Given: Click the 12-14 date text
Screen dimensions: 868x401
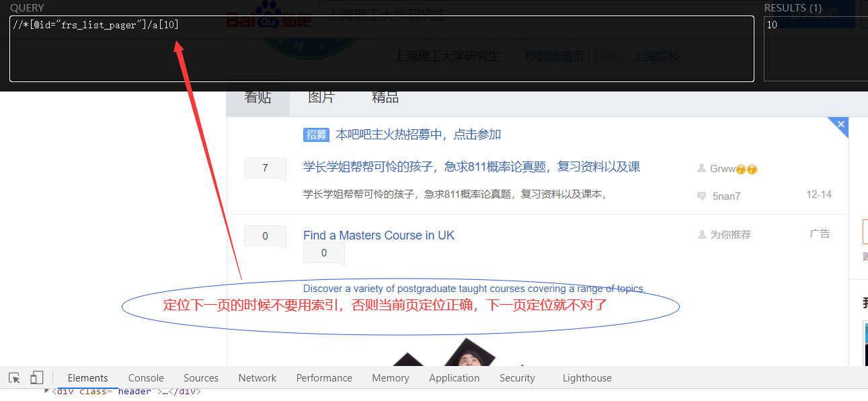Looking at the screenshot, I should 819,194.
